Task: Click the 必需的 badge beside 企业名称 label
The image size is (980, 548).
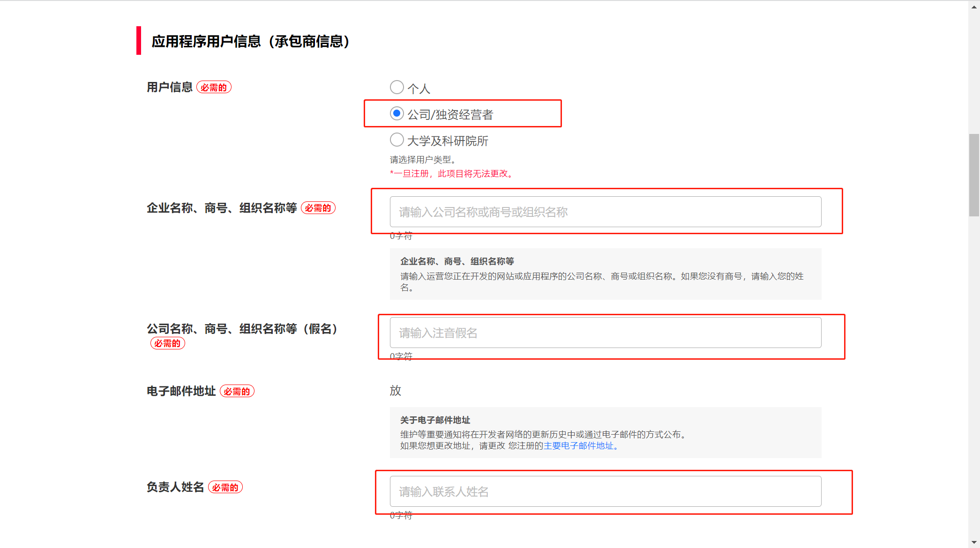Action: 318,208
